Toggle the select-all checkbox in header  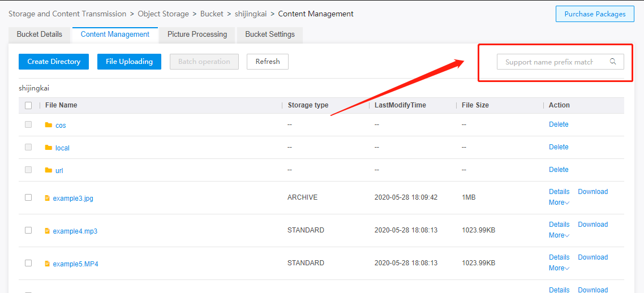pos(28,105)
